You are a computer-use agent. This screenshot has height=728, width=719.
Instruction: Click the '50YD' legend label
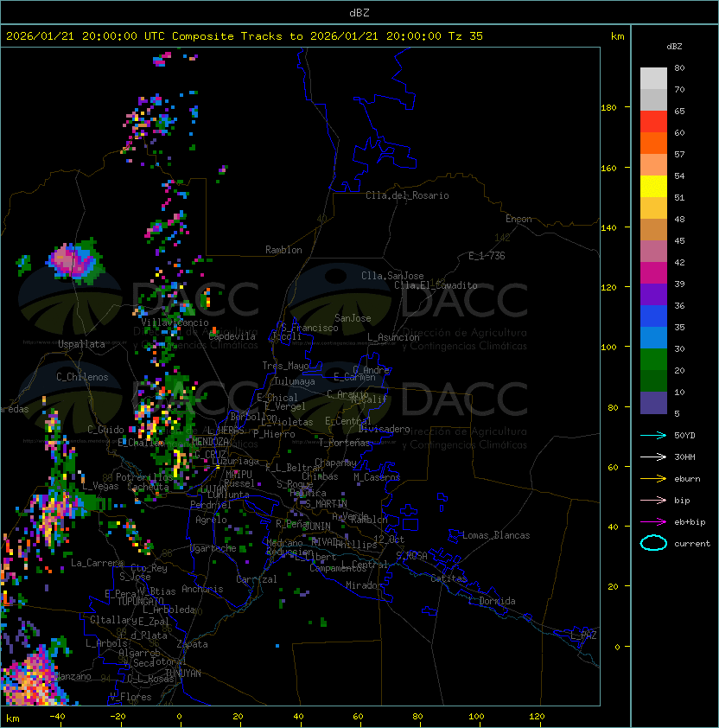coord(684,436)
